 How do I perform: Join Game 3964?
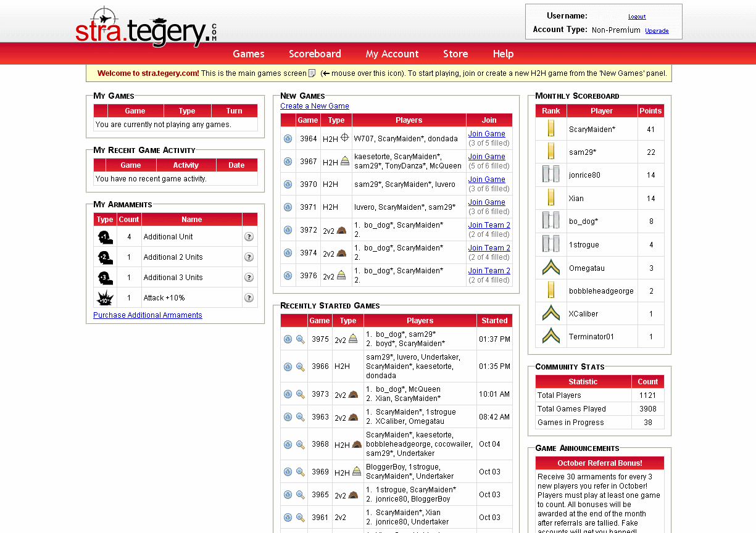tap(486, 134)
